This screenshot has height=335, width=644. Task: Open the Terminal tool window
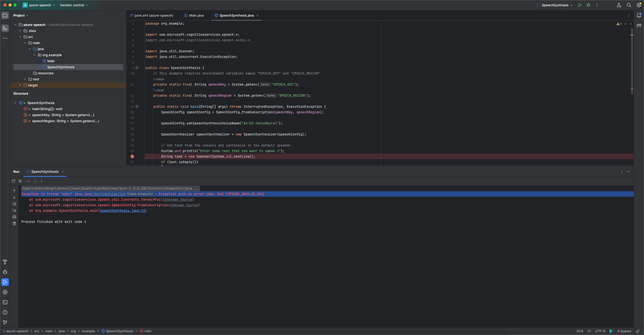[5, 302]
